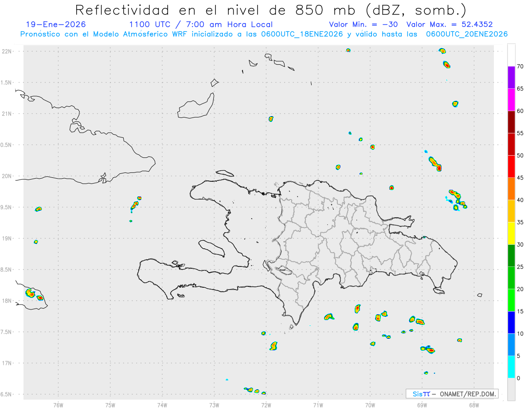This screenshot has width=532, height=411.
Task: Select the date text '19-Ene-2026'
Action: pyautogui.click(x=56, y=25)
